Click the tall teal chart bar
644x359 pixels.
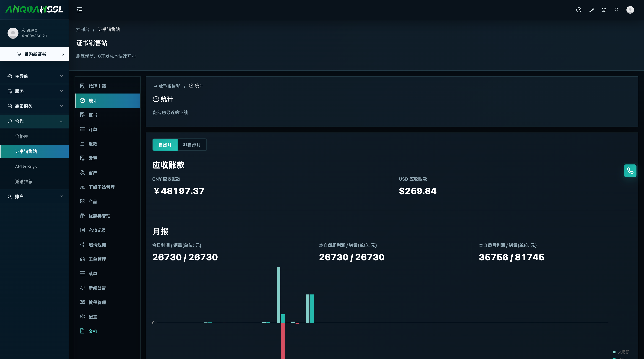tap(278, 295)
